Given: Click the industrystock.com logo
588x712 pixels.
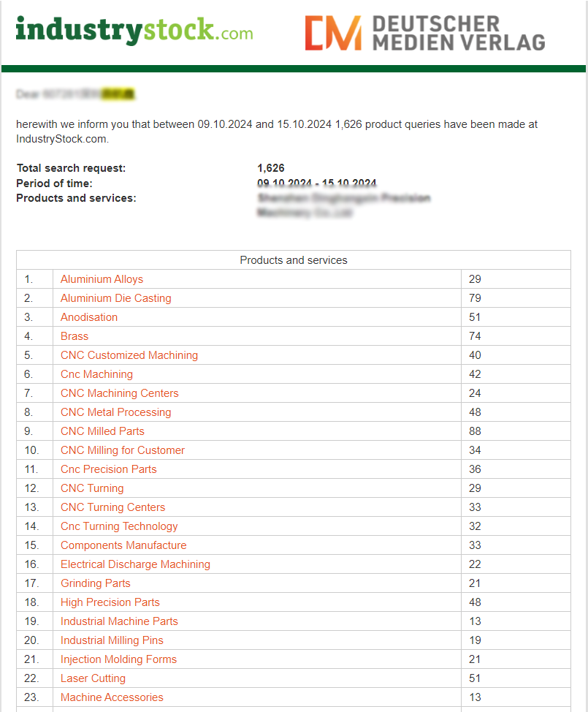Looking at the screenshot, I should click(x=134, y=31).
